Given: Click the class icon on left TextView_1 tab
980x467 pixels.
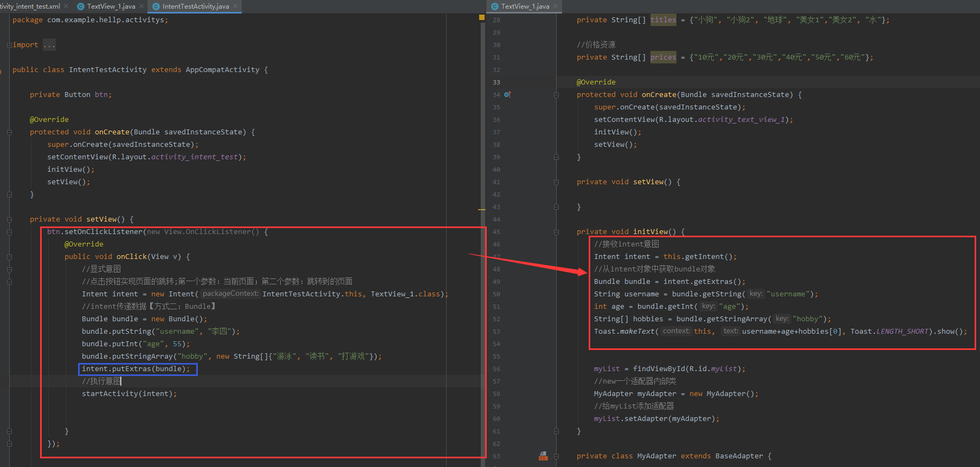Looking at the screenshot, I should point(81,7).
